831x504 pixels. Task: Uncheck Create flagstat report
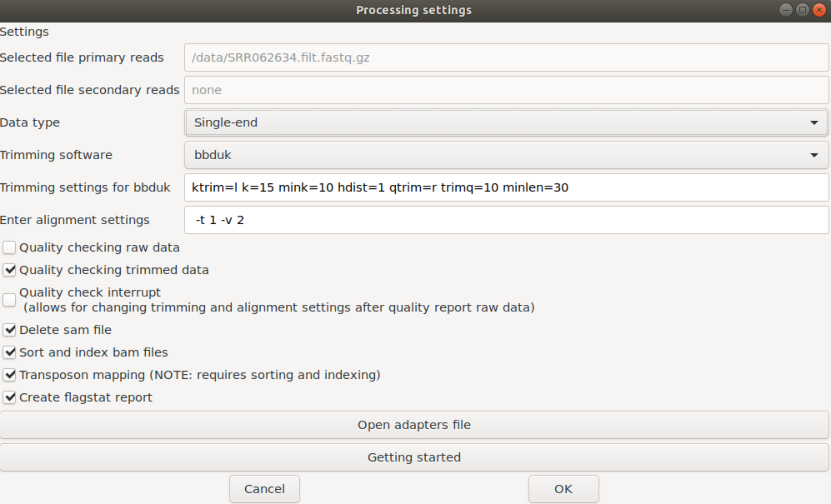click(9, 397)
